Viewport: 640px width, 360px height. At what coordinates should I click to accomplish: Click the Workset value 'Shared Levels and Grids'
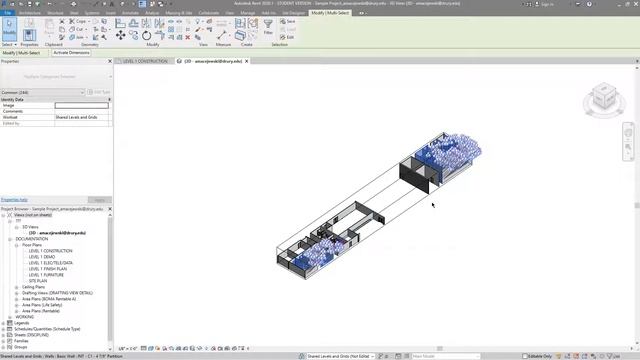click(76, 117)
